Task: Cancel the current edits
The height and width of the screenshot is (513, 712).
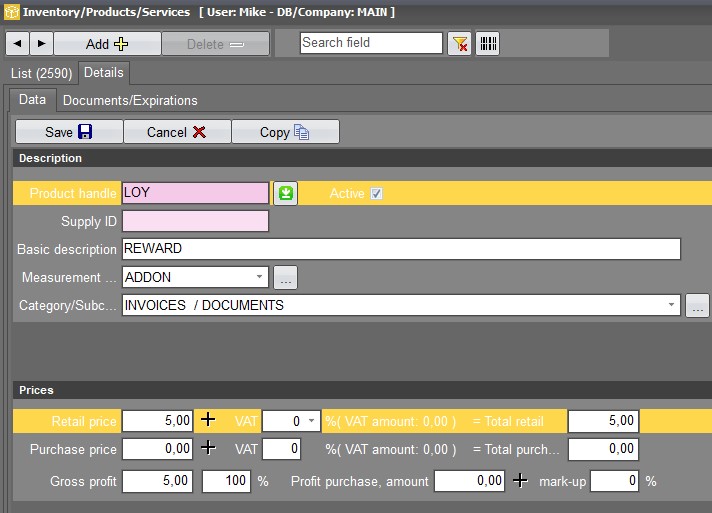Action: pos(177,132)
